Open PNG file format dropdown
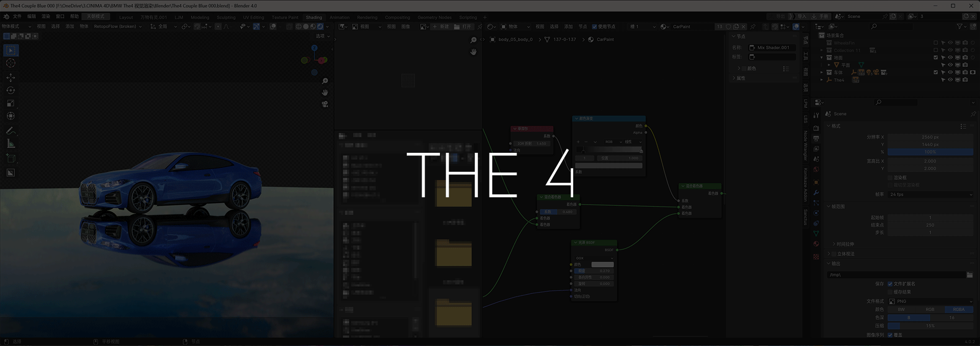The height and width of the screenshot is (346, 980). [930, 302]
